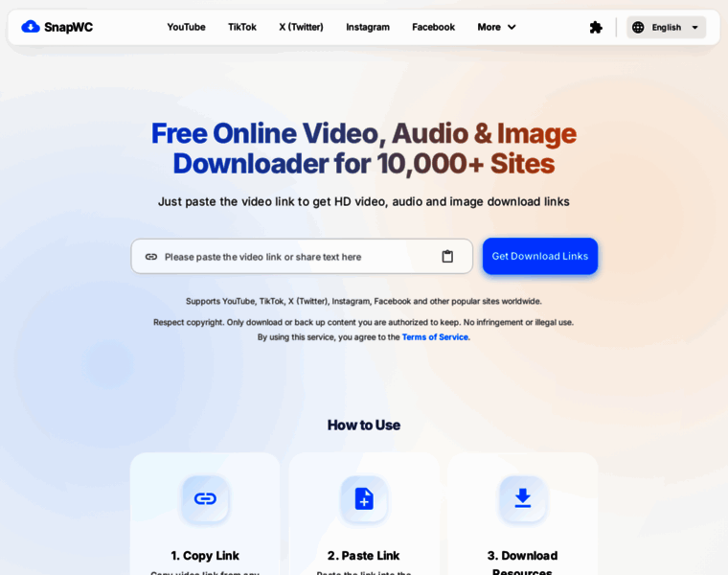Click the 'Free Online Video' main headline

(364, 149)
